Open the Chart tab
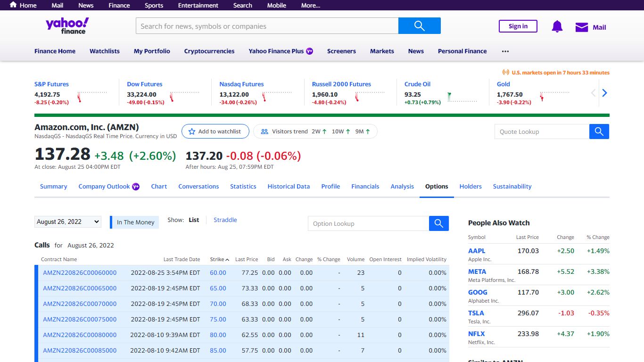 click(159, 186)
